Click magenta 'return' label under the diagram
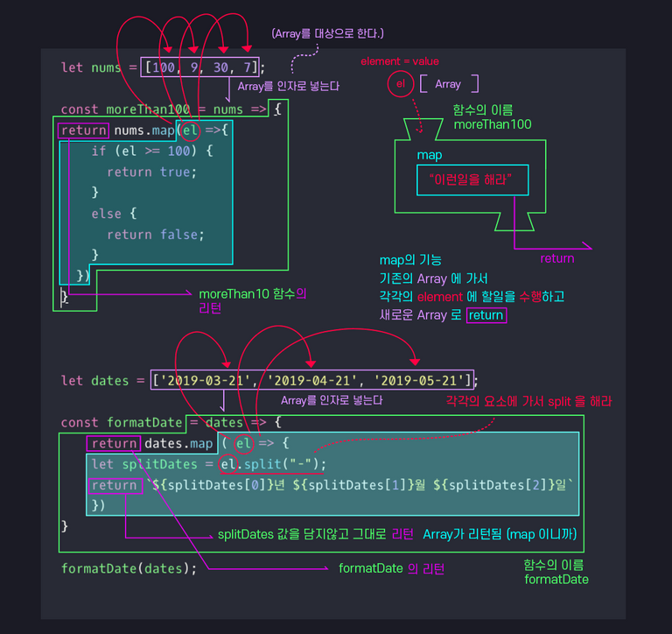This screenshot has height=634, width=672. tap(556, 258)
